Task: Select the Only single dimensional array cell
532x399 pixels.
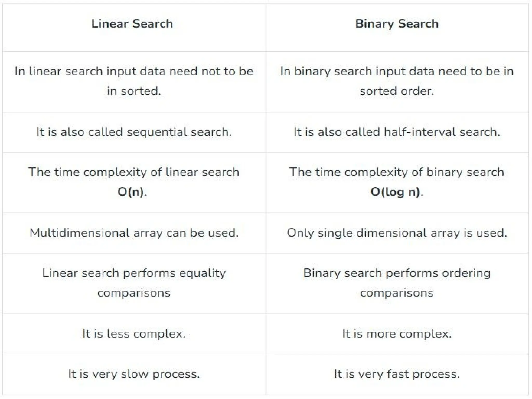Action: tap(397, 233)
